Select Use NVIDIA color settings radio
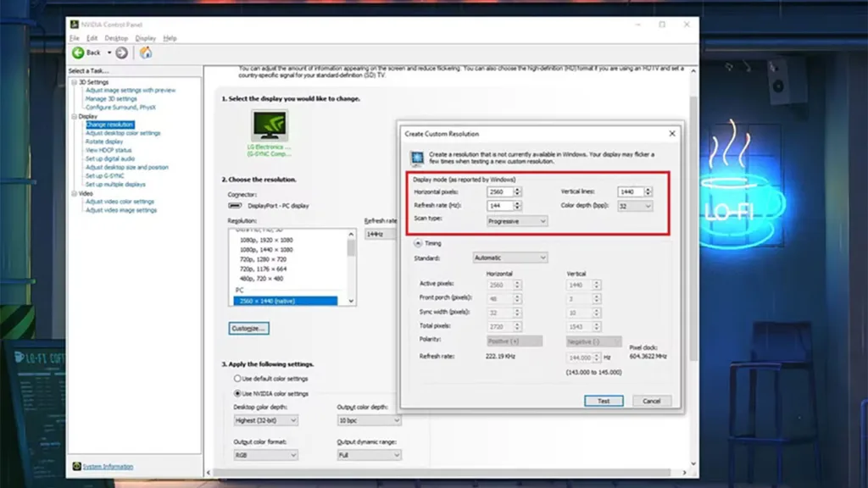Image resolution: width=868 pixels, height=488 pixels. click(x=237, y=393)
